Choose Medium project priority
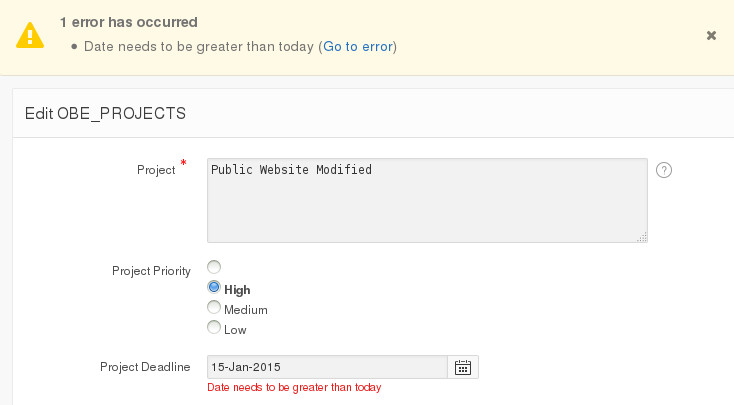 [213, 308]
